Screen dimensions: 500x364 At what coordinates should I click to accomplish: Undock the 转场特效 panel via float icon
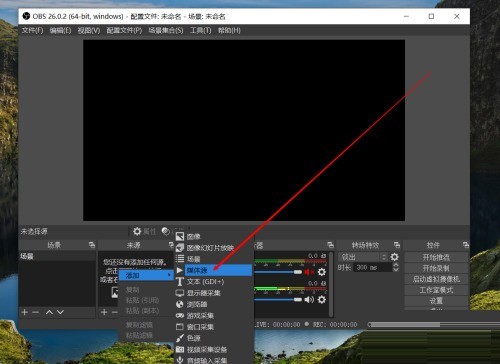coord(397,245)
